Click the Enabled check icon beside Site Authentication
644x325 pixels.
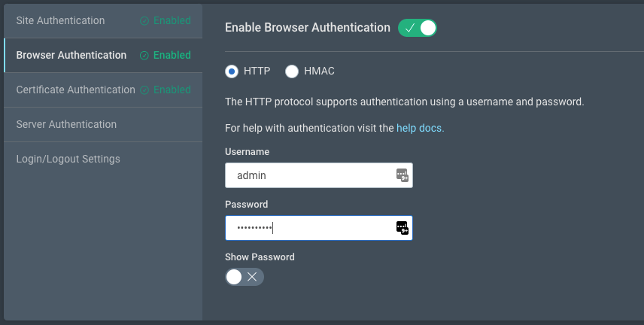(x=144, y=21)
